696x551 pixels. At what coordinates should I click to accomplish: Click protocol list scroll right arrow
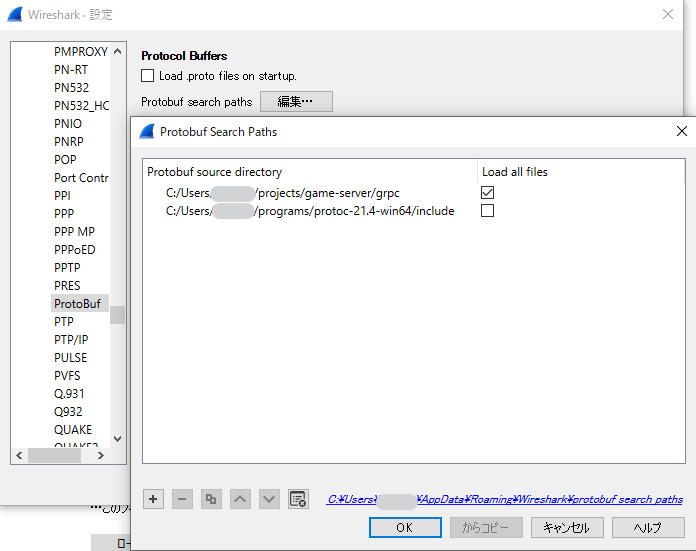coord(101,456)
